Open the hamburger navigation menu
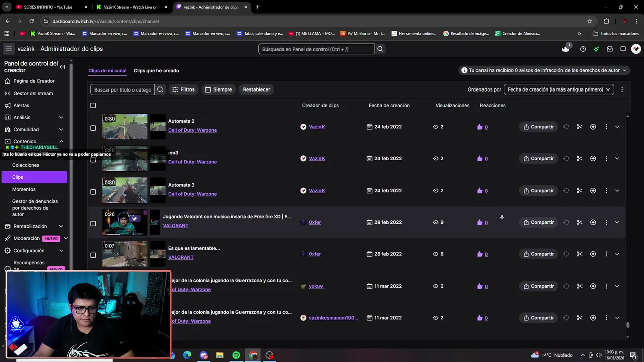The height and width of the screenshot is (362, 644). 9,49
